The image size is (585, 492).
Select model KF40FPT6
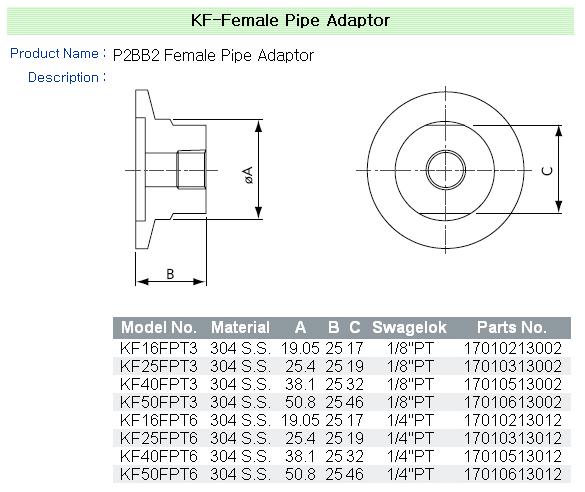[159, 456]
